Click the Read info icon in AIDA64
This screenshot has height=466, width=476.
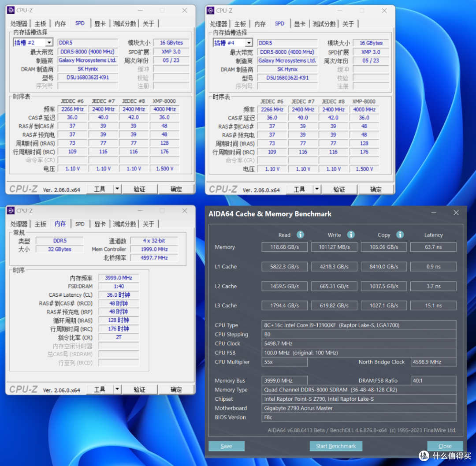click(x=300, y=235)
